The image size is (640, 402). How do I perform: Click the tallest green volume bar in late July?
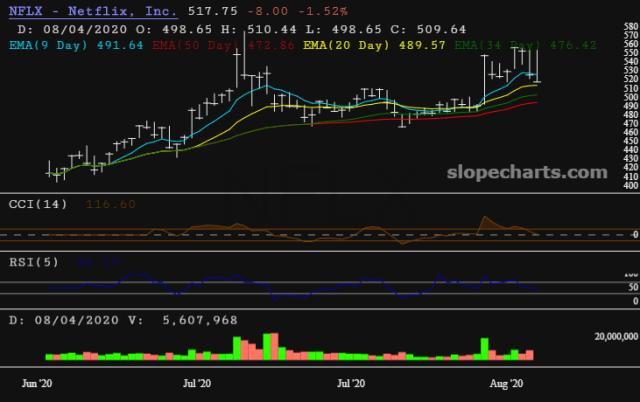(x=484, y=349)
